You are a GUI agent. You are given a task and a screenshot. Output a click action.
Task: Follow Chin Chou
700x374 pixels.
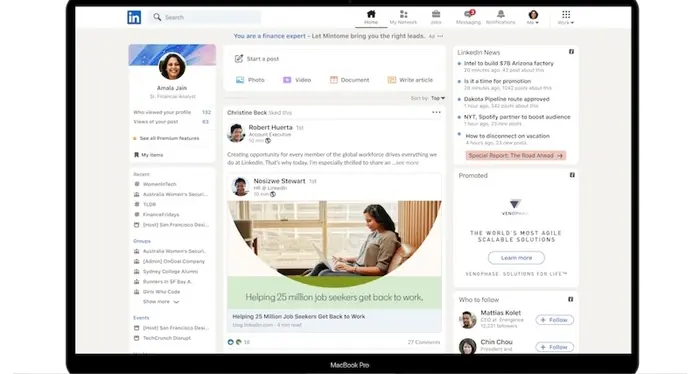(x=554, y=347)
